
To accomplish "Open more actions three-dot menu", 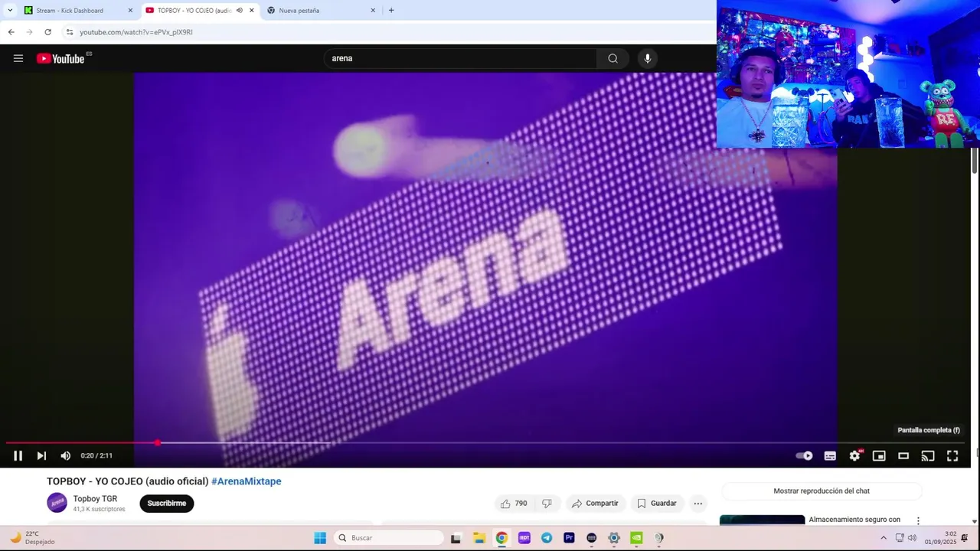I will 697,504.
